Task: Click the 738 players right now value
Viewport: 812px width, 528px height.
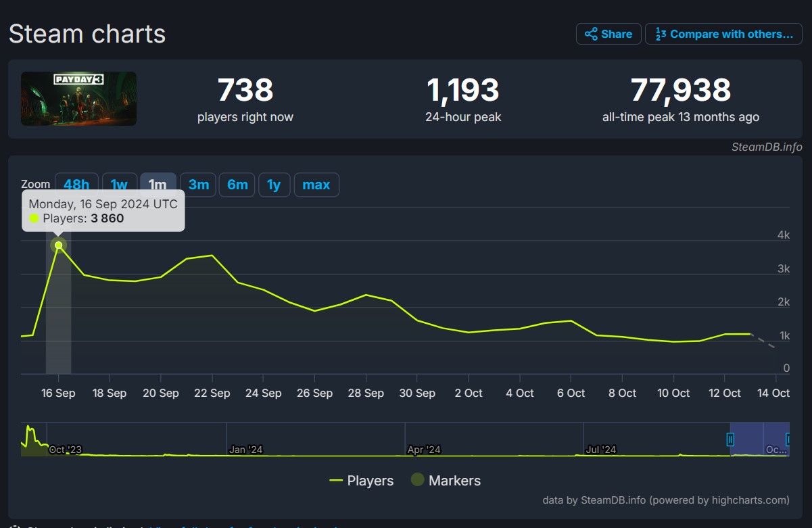Action: tap(245, 90)
